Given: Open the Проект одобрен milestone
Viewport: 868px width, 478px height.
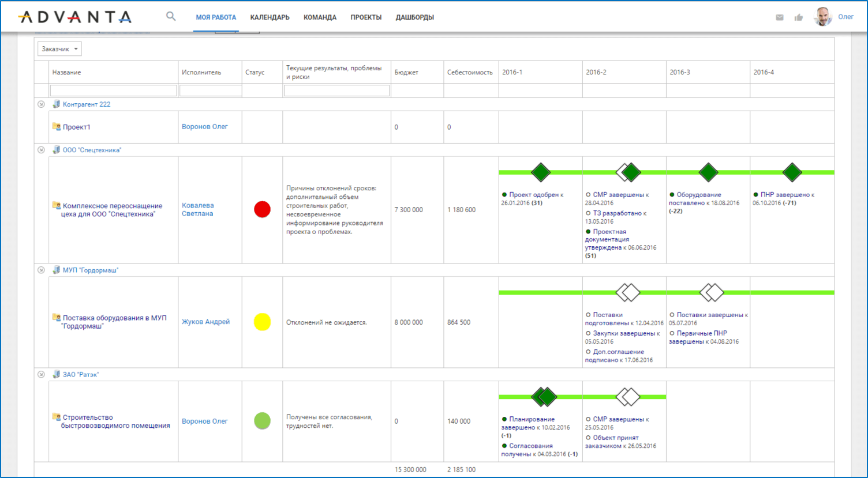Looking at the screenshot, I should tap(534, 195).
